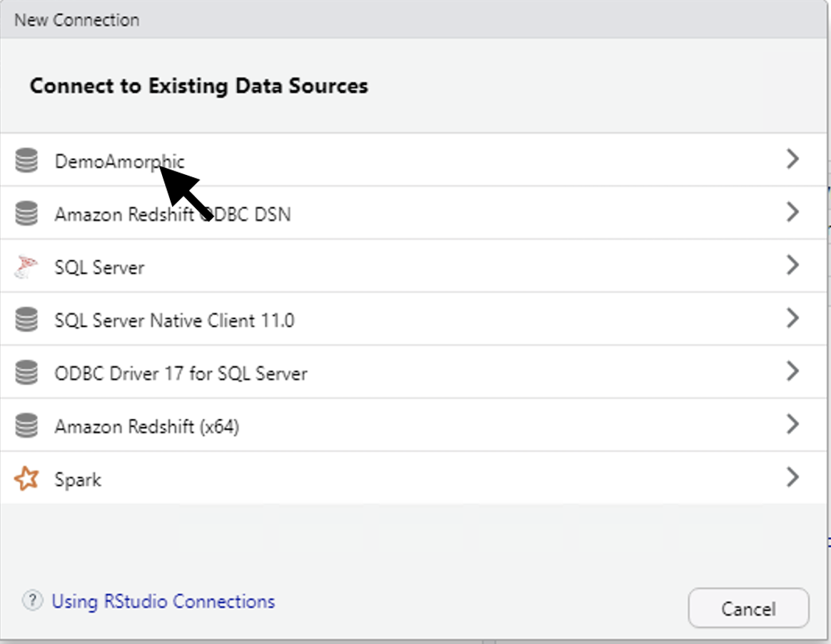The height and width of the screenshot is (644, 831).
Task: Select the Spark connection label
Action: [78, 480]
